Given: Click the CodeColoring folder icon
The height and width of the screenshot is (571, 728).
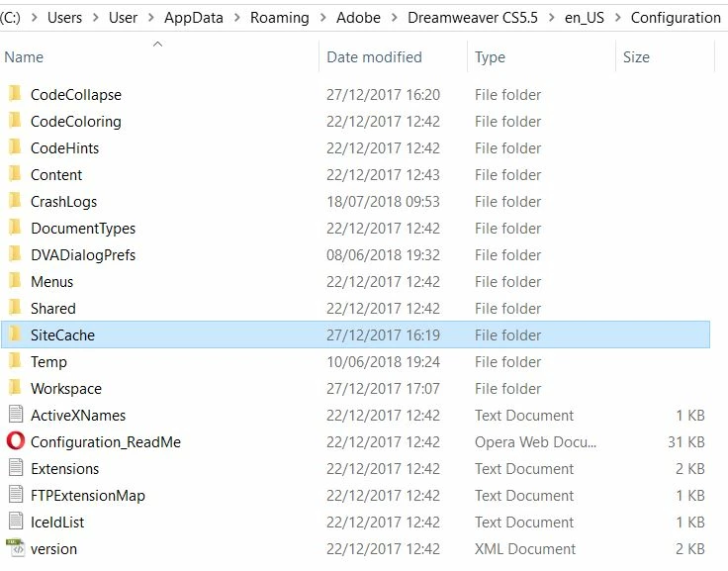Looking at the screenshot, I should [15, 121].
